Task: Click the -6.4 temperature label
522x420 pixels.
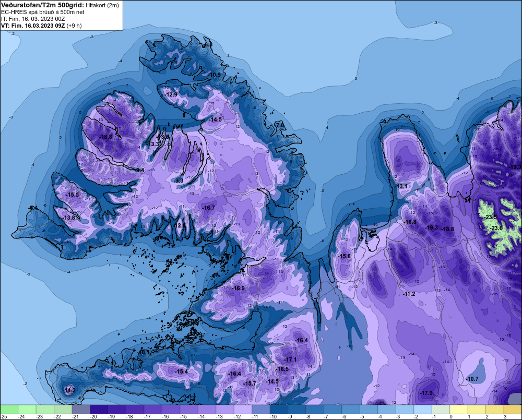Action: tap(33, 208)
